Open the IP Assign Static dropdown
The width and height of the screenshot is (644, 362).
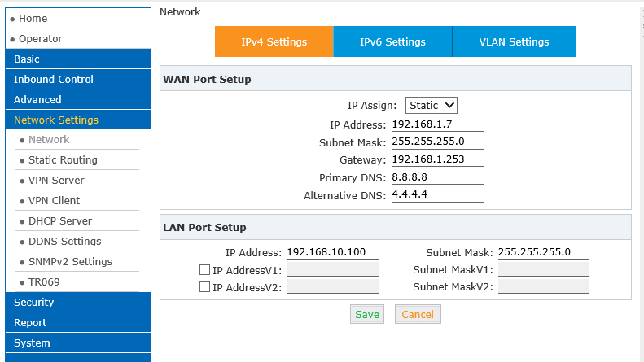tap(432, 106)
